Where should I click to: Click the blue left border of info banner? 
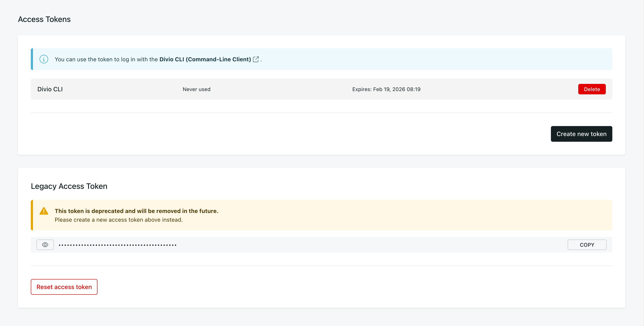coord(32,59)
